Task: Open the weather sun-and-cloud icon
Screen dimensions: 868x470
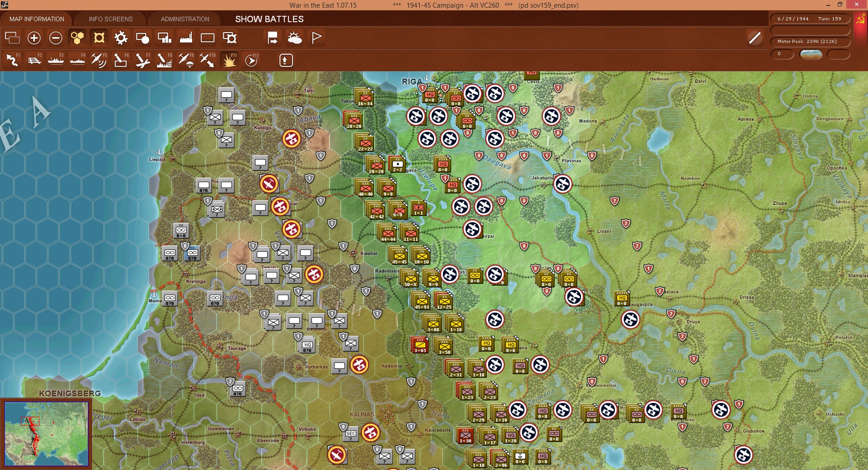Action: click(x=295, y=38)
